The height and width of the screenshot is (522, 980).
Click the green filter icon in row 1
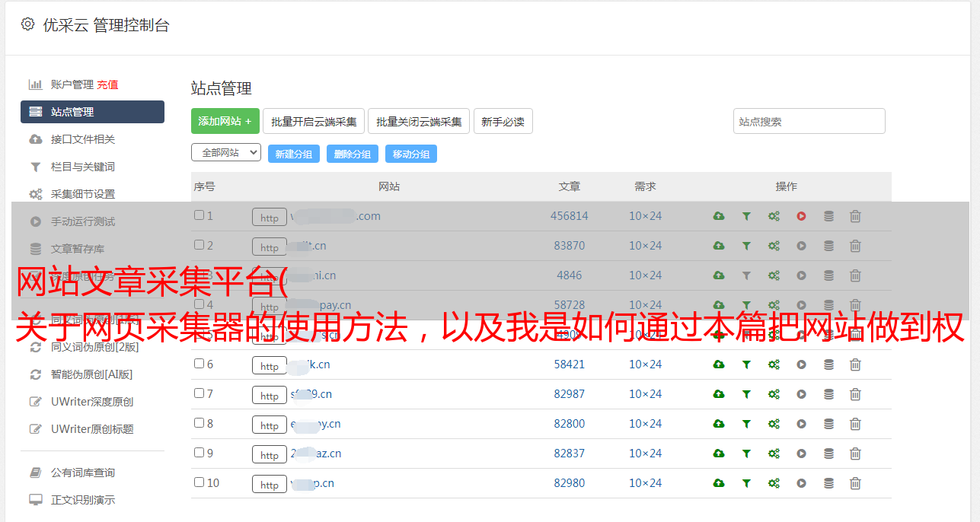746,216
